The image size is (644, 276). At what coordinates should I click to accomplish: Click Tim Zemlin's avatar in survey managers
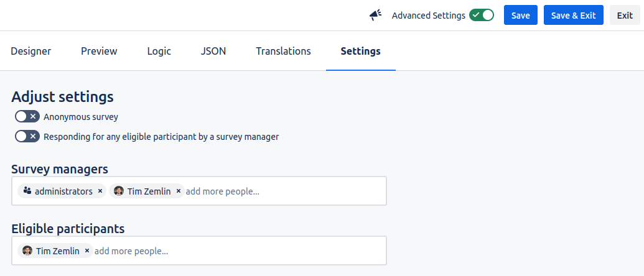119,191
